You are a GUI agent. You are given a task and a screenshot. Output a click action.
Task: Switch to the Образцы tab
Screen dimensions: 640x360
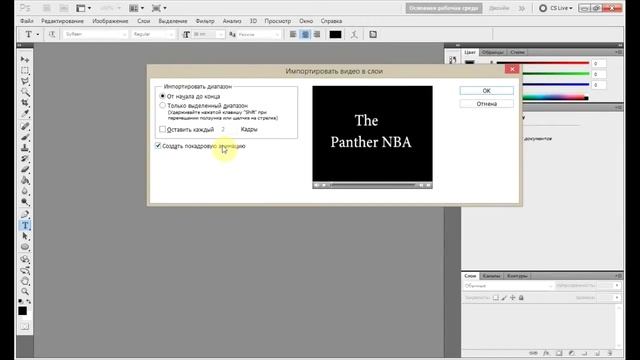[x=492, y=53]
